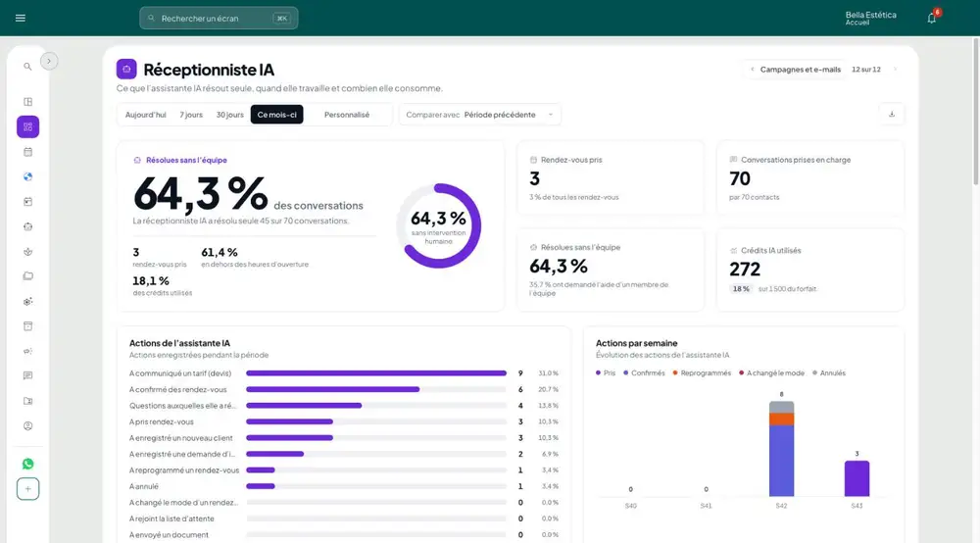Open the 'Comparer avec' Période précédente dropdown

[x=480, y=115]
